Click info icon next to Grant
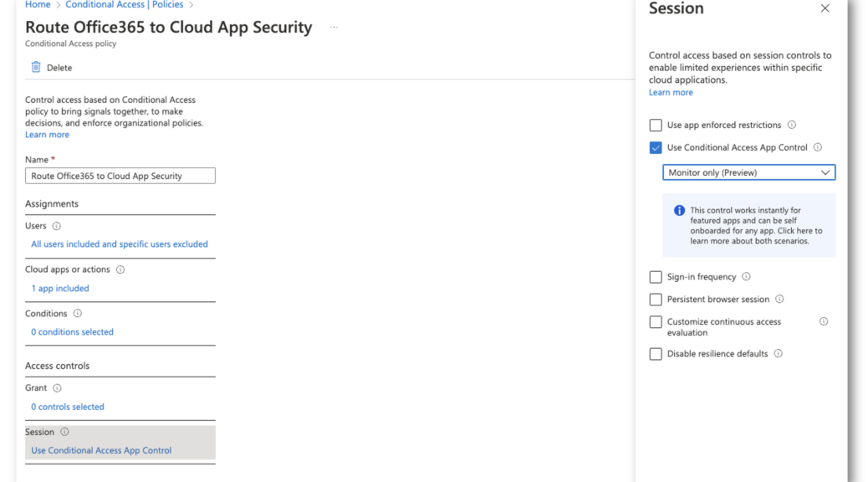 pos(57,388)
